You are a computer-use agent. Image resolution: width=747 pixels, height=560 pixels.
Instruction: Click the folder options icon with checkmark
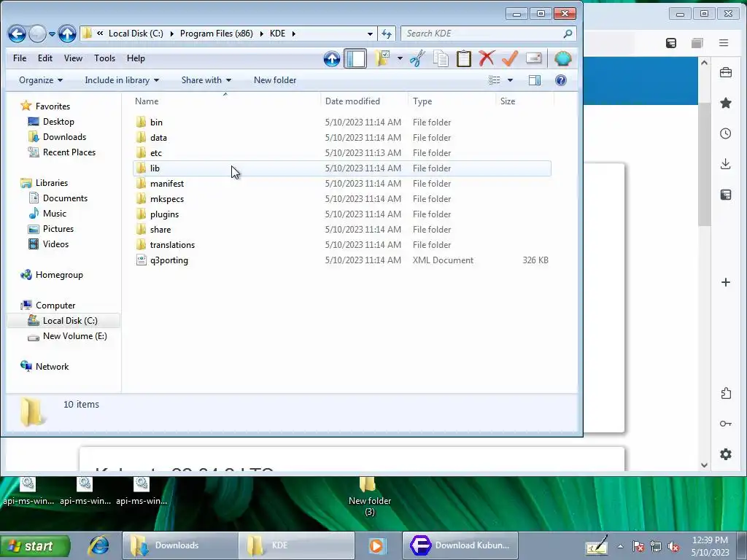click(382, 58)
